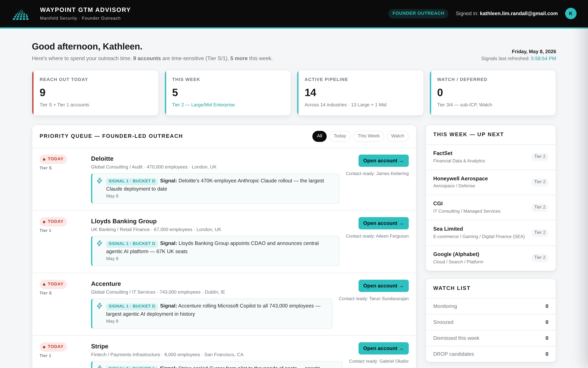This screenshot has height=368, width=588.
Task: Open Google (Alphabet) in up next list
Action: [x=491, y=258]
